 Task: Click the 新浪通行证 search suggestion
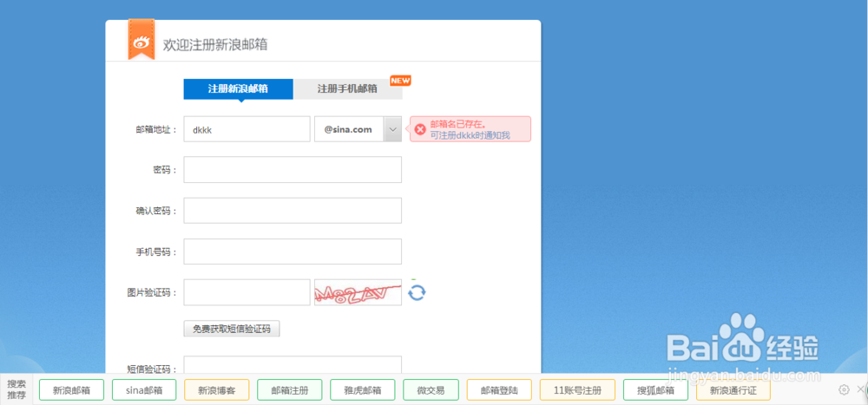click(733, 390)
